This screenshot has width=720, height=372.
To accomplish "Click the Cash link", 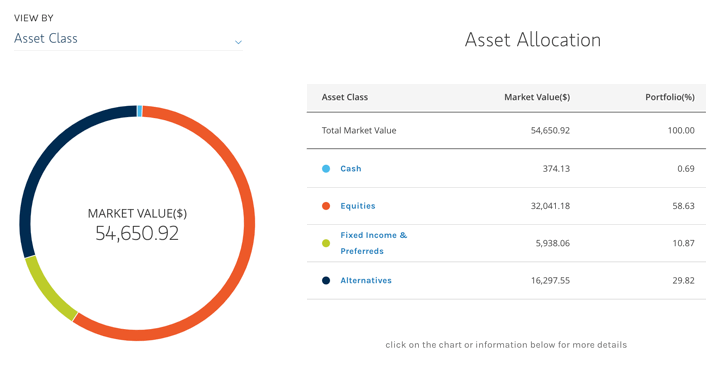I will pos(351,169).
